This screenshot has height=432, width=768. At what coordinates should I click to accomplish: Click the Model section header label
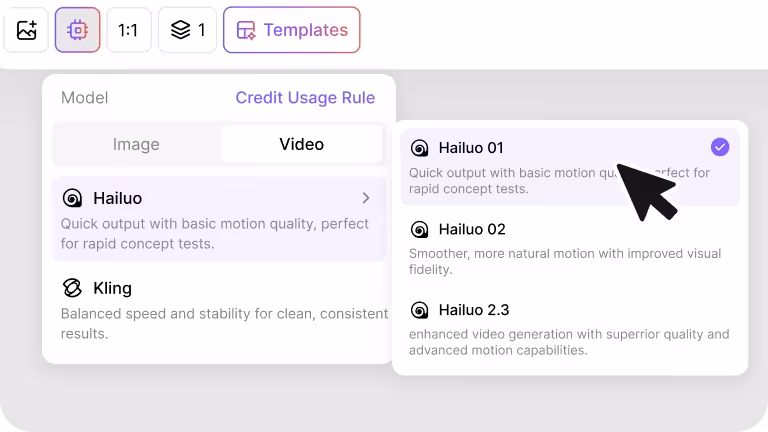click(x=84, y=98)
